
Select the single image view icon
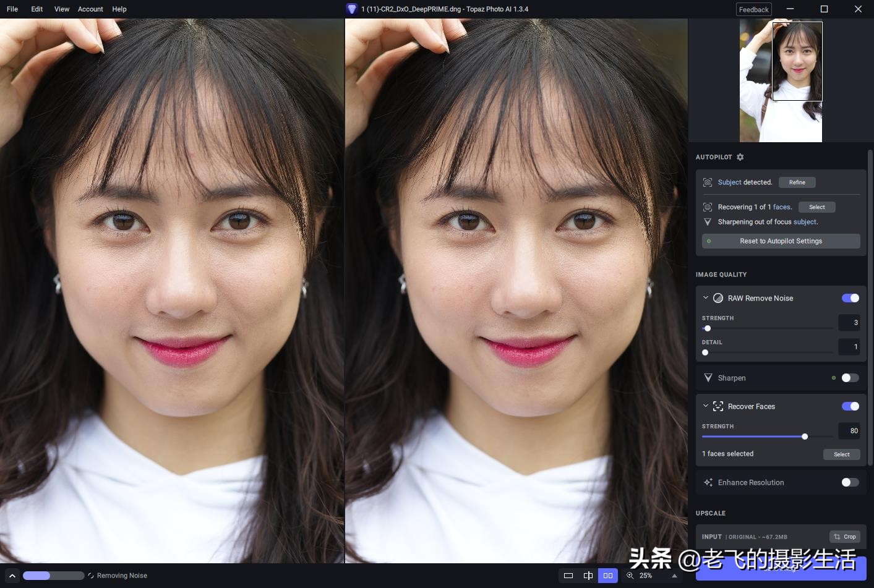pos(568,576)
